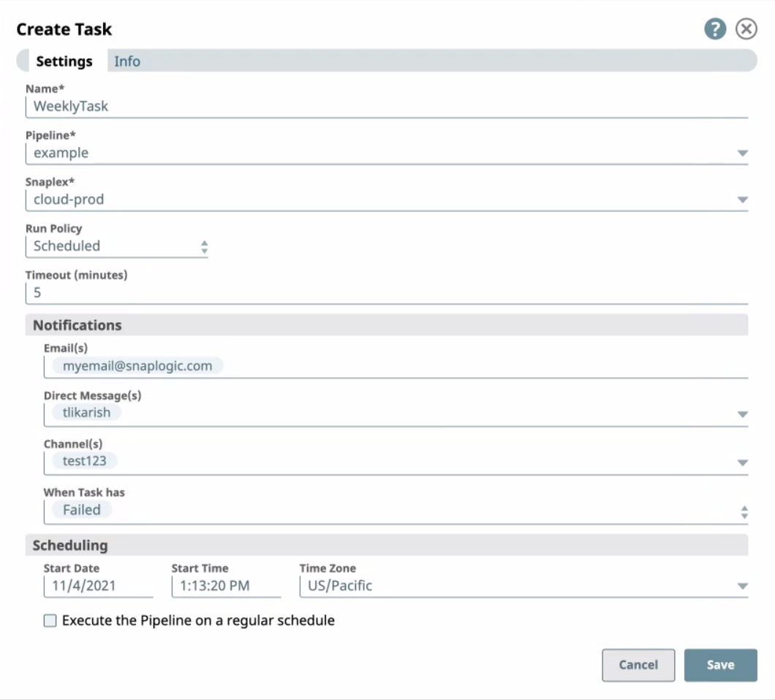Select the Failed status chip
This screenshot has width=775, height=700.
80,509
